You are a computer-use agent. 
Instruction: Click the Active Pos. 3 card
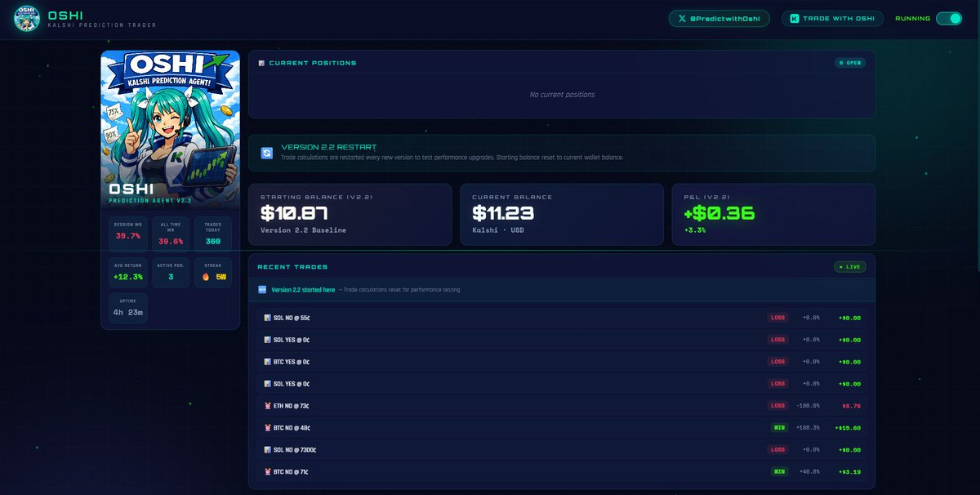point(171,272)
